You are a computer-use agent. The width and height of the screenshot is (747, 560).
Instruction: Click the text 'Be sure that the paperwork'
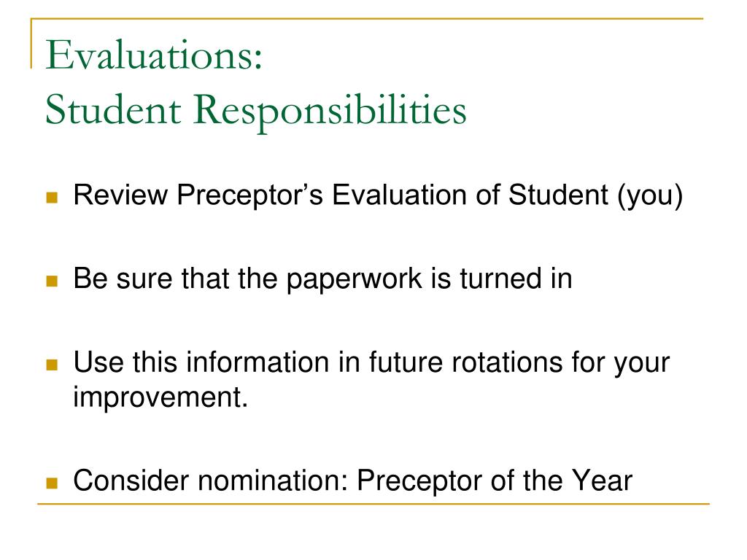pos(248,279)
